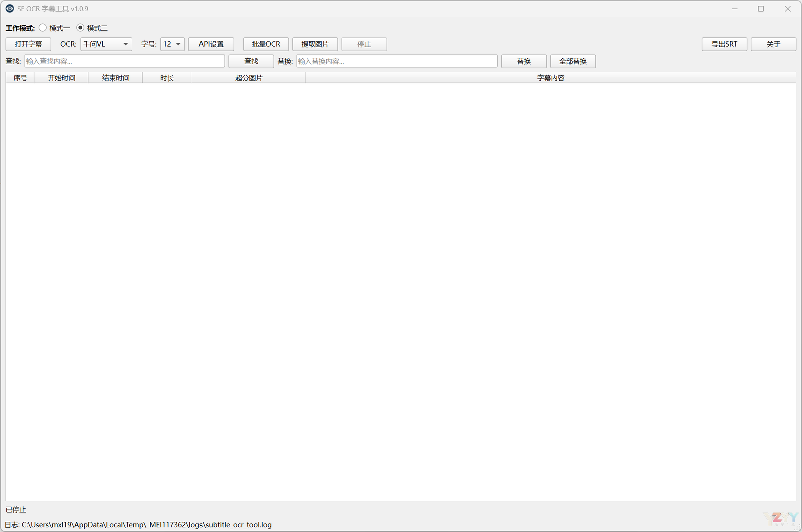Click the 替换 replace button
Screen dimensions: 802x532
click(x=524, y=61)
